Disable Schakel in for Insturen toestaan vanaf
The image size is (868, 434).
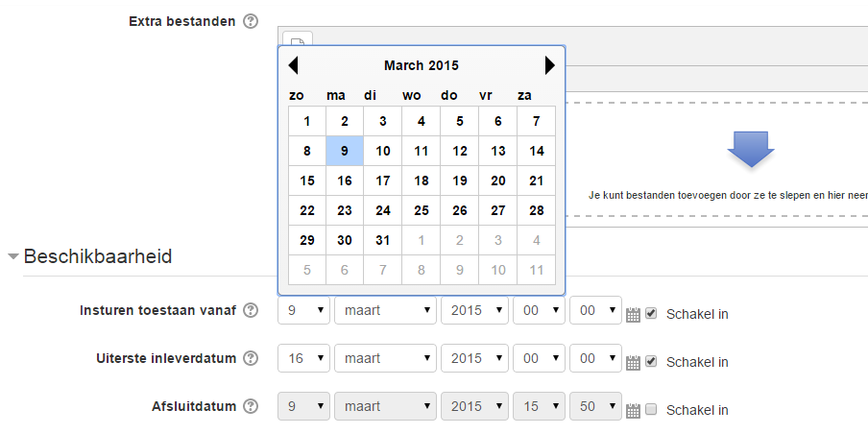(652, 313)
